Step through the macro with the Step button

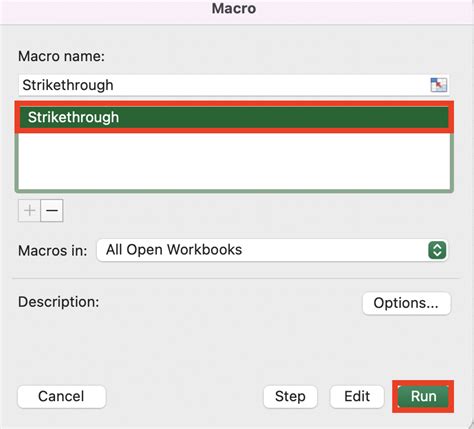click(290, 397)
